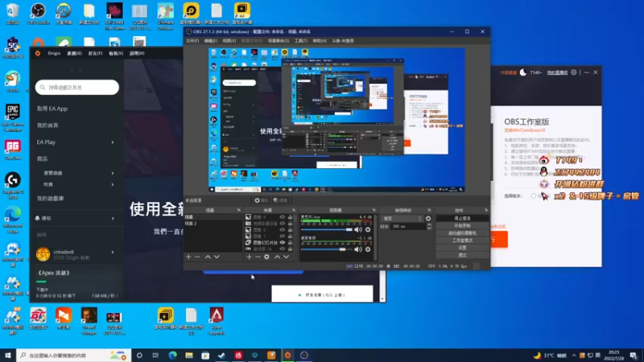Toggle lock on 图像幻灯片放映 source
This screenshot has width=644, height=362.
point(291,243)
